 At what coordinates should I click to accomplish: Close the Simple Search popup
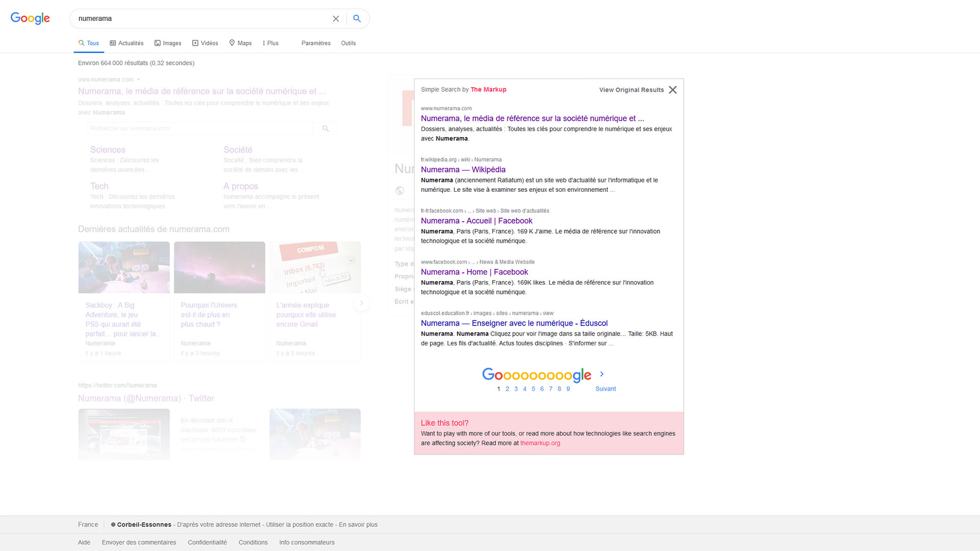(x=673, y=90)
